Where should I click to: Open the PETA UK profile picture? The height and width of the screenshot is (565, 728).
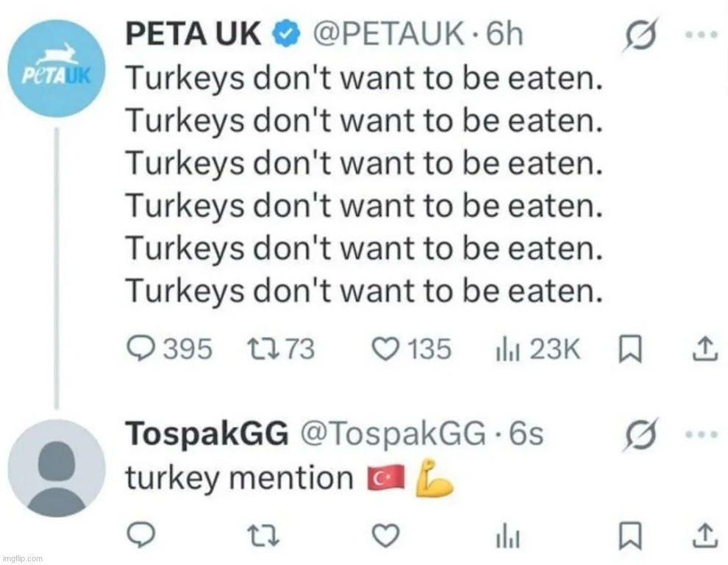[57, 68]
